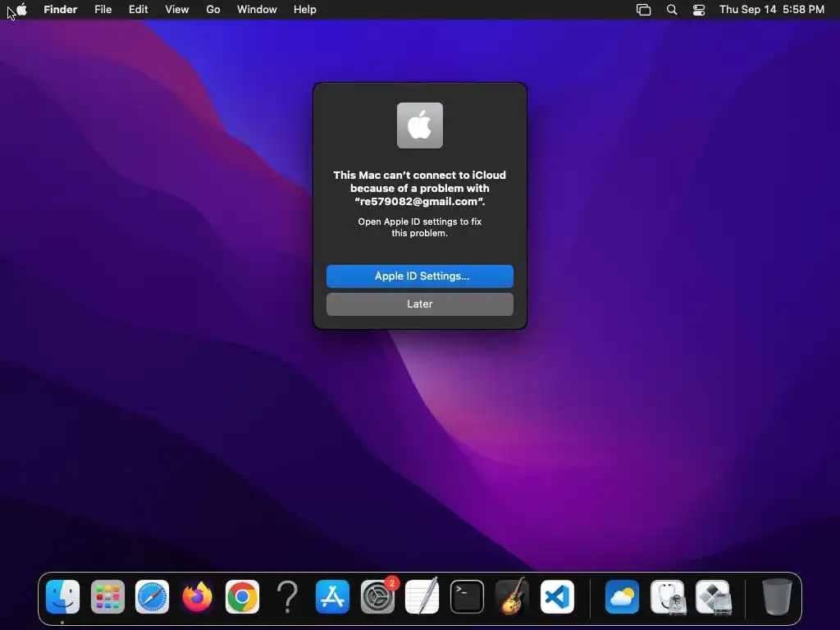Launch Firefox from the Dock
840x630 pixels.
(x=197, y=596)
